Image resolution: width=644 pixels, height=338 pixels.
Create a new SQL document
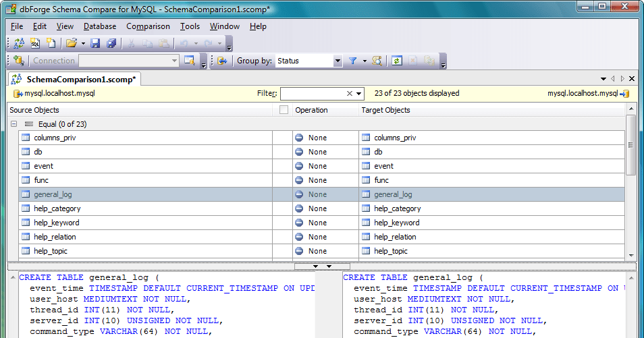point(35,43)
